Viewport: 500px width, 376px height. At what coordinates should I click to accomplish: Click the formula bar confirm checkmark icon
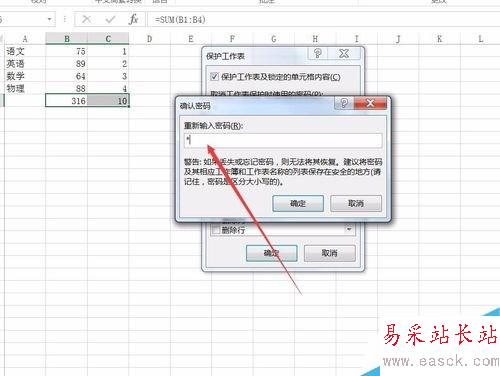[110, 19]
